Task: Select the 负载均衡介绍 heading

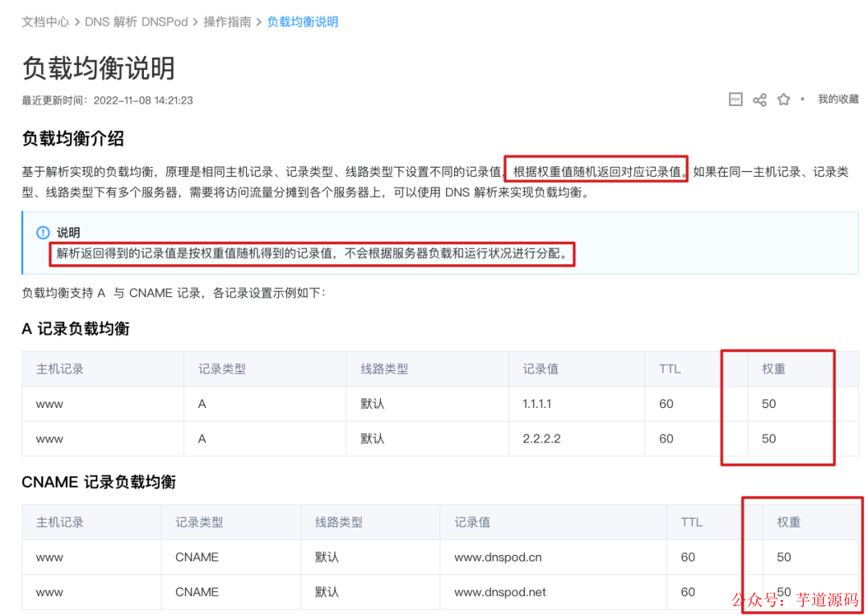Action: point(72,138)
